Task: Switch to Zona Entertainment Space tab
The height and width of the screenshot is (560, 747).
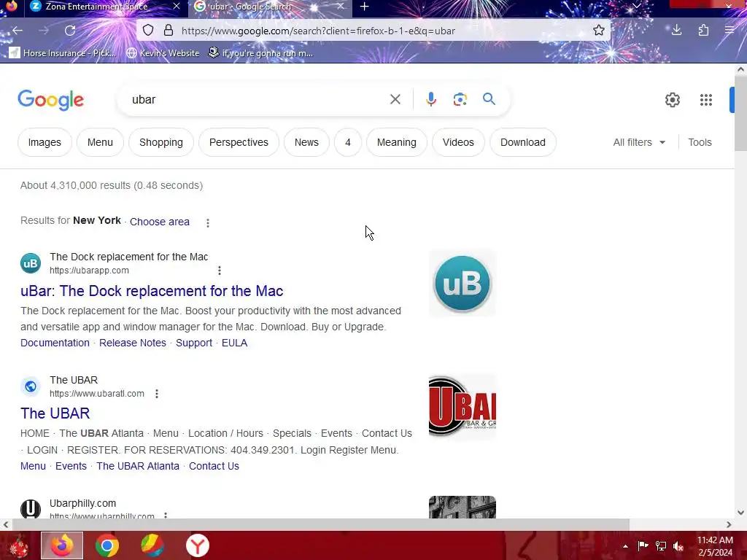Action: tap(96, 7)
